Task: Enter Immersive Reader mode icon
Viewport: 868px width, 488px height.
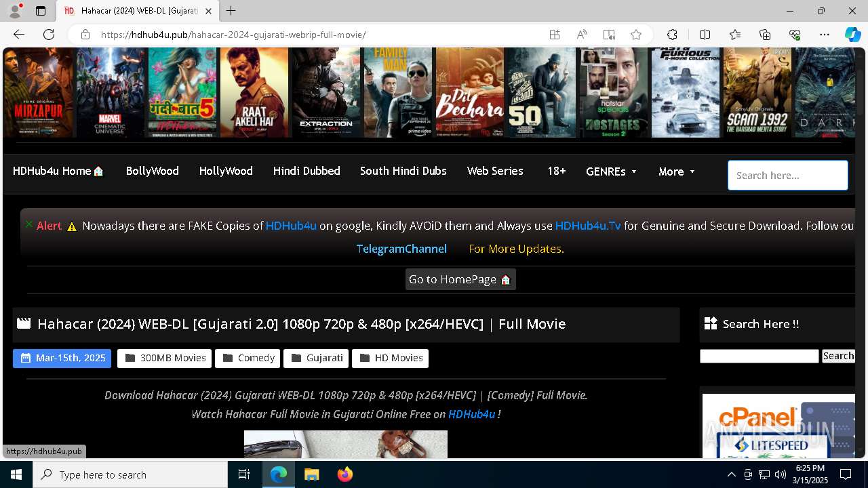Action: point(609,35)
